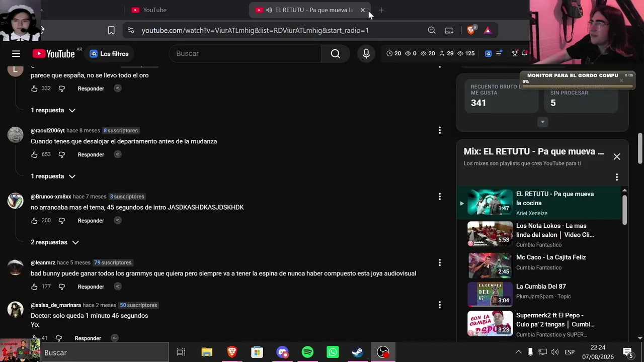
Task: Reply to @leanmrz's comment
Action: click(91, 287)
